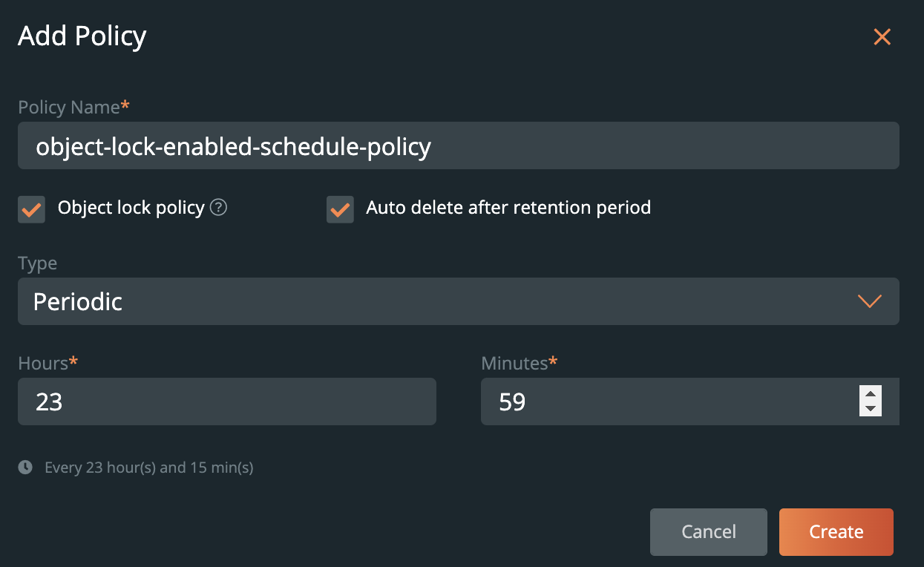Click the clock icon beside schedule summary
Viewport: 924px width, 567px height.
tap(25, 468)
